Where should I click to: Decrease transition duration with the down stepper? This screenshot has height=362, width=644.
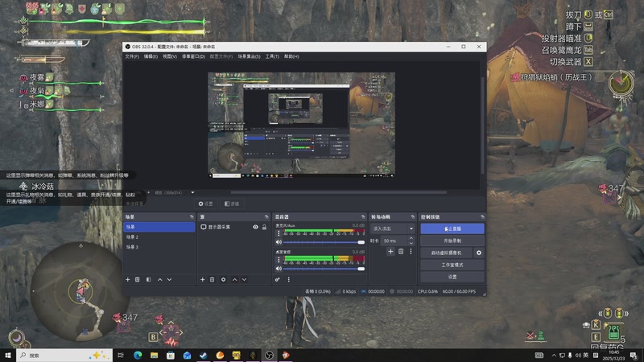[411, 243]
